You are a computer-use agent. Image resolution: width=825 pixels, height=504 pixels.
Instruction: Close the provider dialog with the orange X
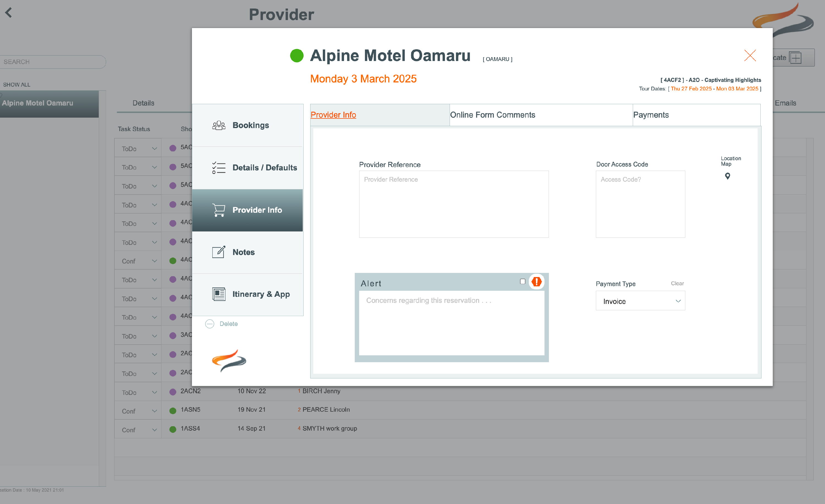(x=750, y=55)
